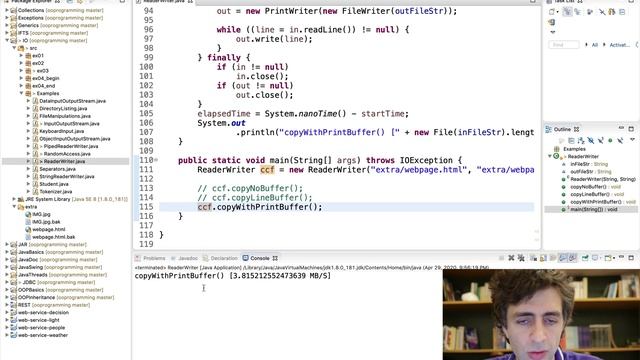This screenshot has width=640, height=360.
Task: Select webpage.html in the extra folder
Action: pyautogui.click(x=49, y=229)
